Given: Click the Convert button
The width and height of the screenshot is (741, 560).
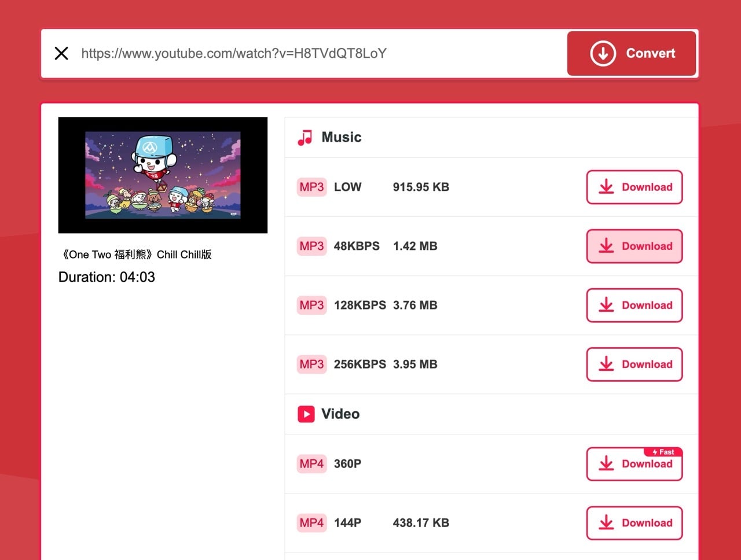Looking at the screenshot, I should (632, 54).
